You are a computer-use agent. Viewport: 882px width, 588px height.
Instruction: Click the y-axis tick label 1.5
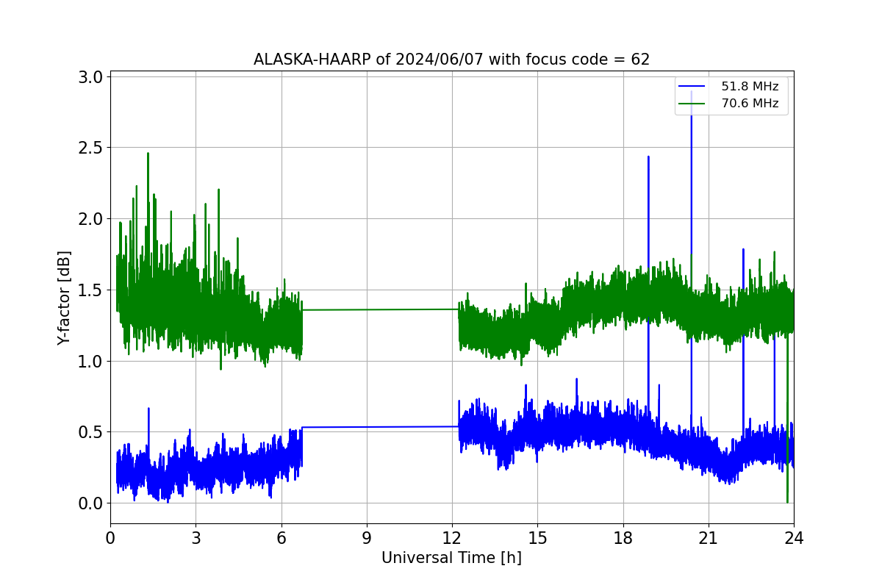click(x=90, y=290)
